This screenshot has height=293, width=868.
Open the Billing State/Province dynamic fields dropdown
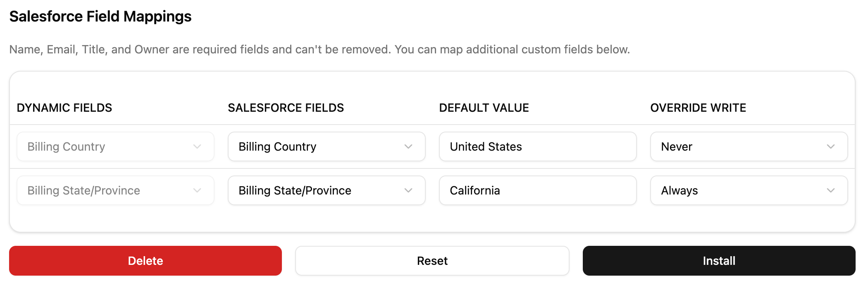tap(115, 190)
